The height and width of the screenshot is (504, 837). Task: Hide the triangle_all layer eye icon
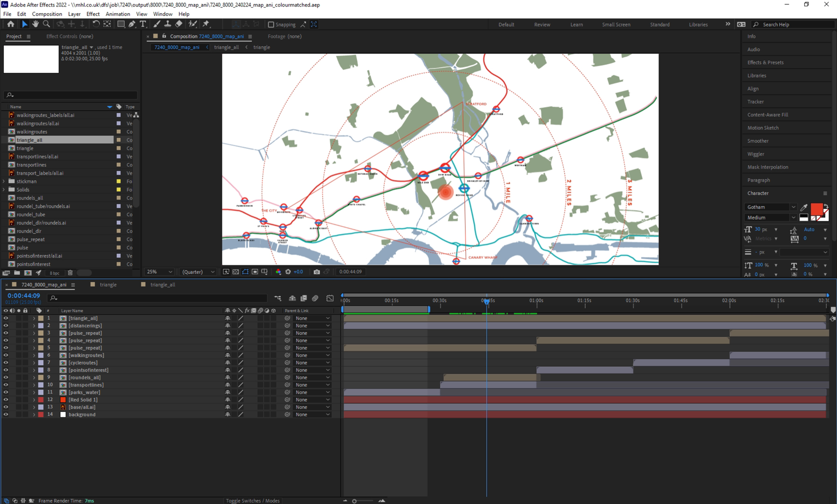(6, 318)
